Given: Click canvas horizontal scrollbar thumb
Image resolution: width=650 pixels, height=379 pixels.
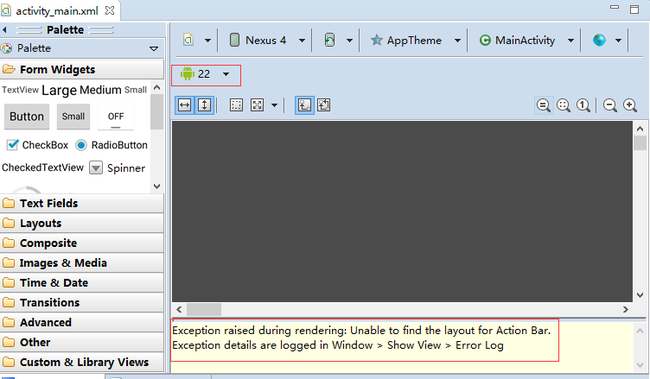Looking at the screenshot, I should coord(204,309).
